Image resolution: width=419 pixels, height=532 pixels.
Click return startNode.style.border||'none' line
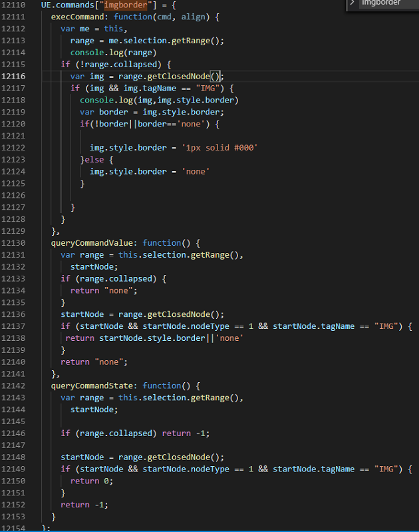(x=154, y=338)
